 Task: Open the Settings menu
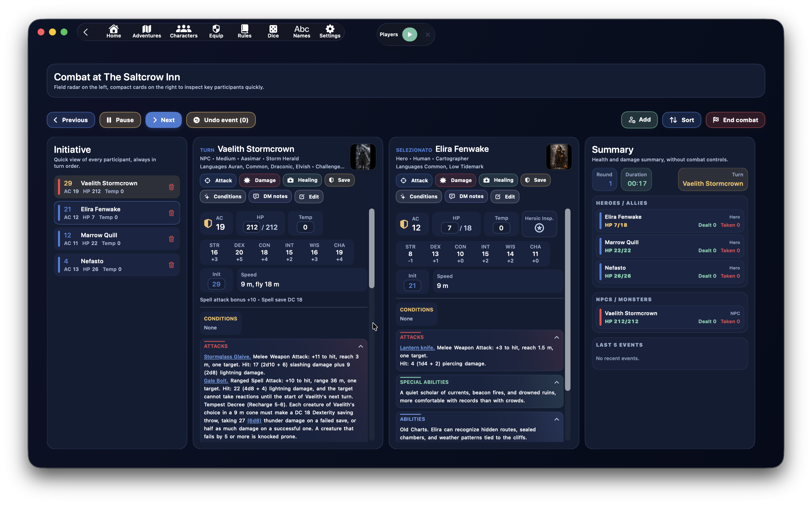pos(329,31)
